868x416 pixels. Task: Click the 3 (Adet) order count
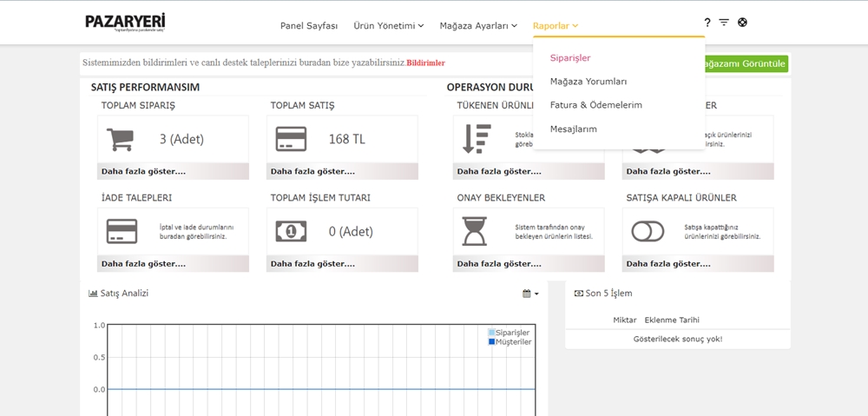pos(181,139)
